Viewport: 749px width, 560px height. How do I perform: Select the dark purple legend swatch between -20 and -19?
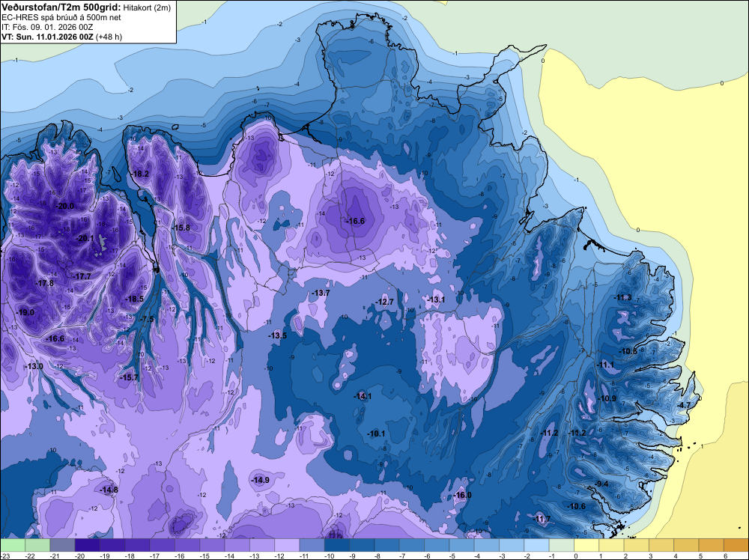[x=88, y=545]
